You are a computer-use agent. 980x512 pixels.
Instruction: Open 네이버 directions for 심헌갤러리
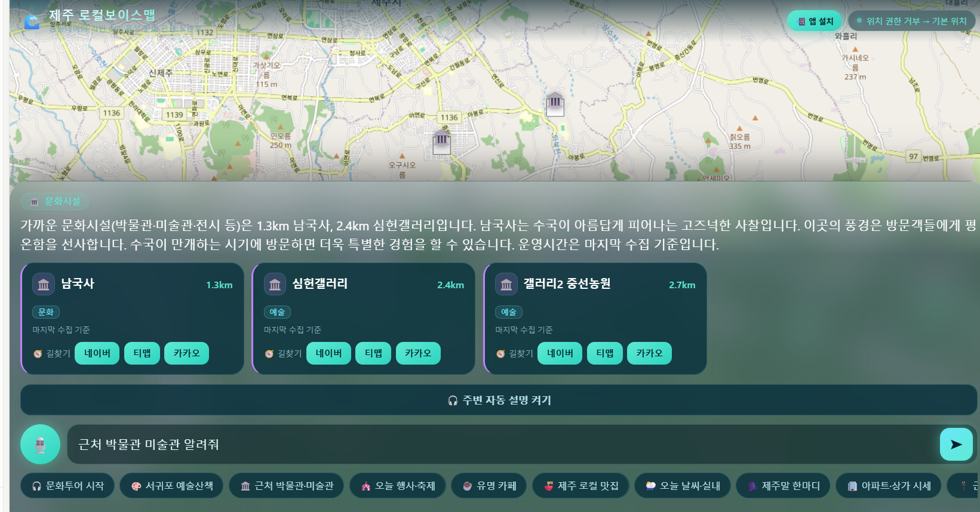tap(328, 353)
